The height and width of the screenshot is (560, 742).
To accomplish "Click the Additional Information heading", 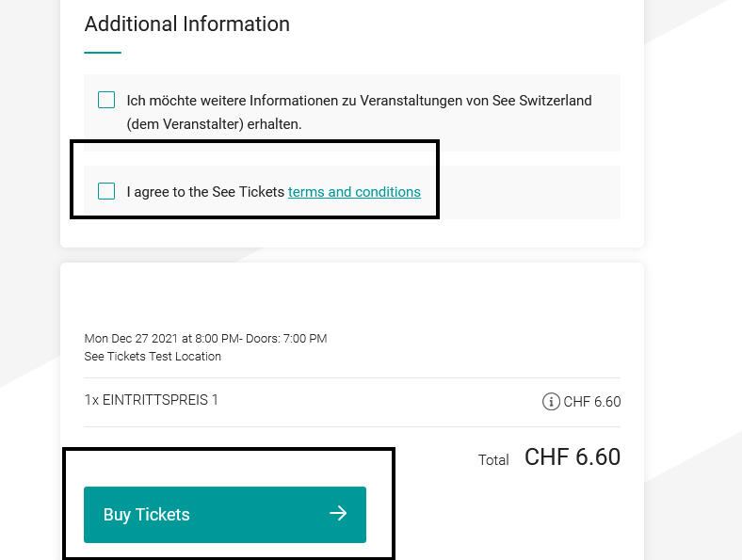I will 187,24.
